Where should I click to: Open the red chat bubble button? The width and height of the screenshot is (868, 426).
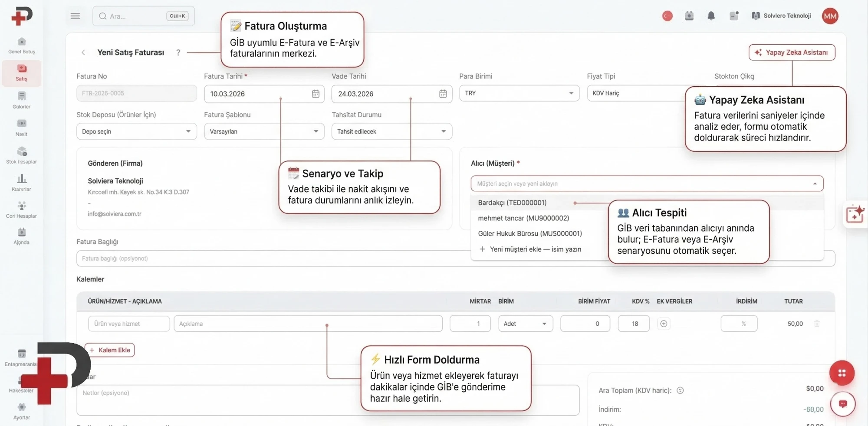tap(842, 404)
